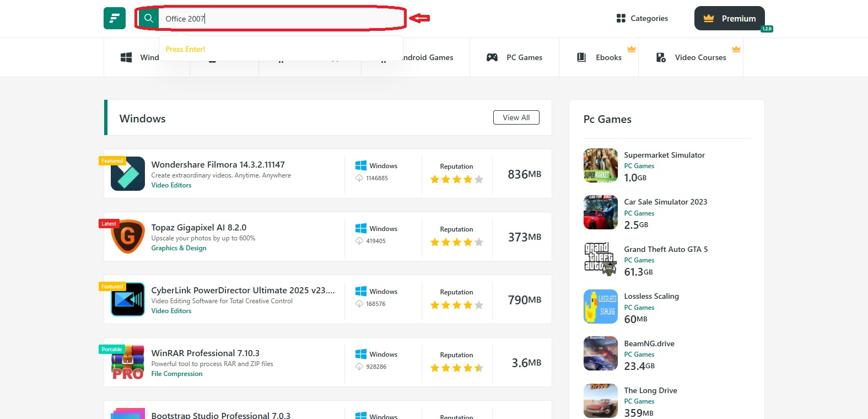Click the 790MB size for PowerDirector
Image resolution: width=868 pixels, height=419 pixels.
pos(525,300)
